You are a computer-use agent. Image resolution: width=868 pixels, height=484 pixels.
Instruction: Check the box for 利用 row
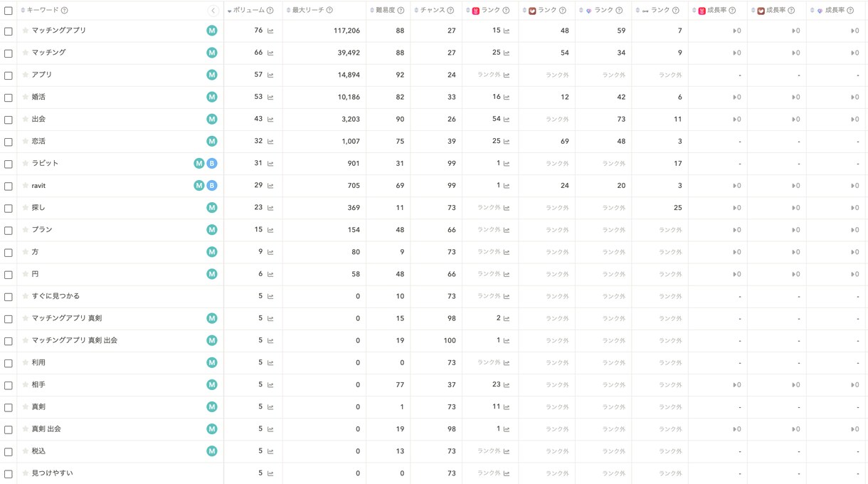(9, 363)
